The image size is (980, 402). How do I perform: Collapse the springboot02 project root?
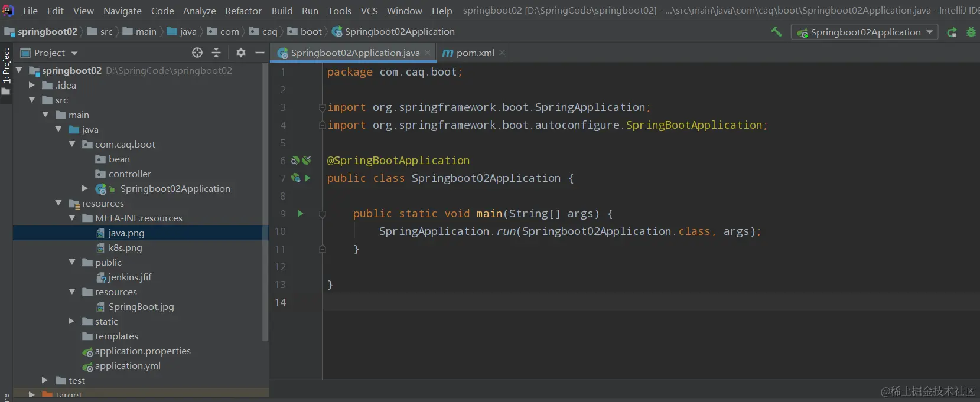coord(19,70)
